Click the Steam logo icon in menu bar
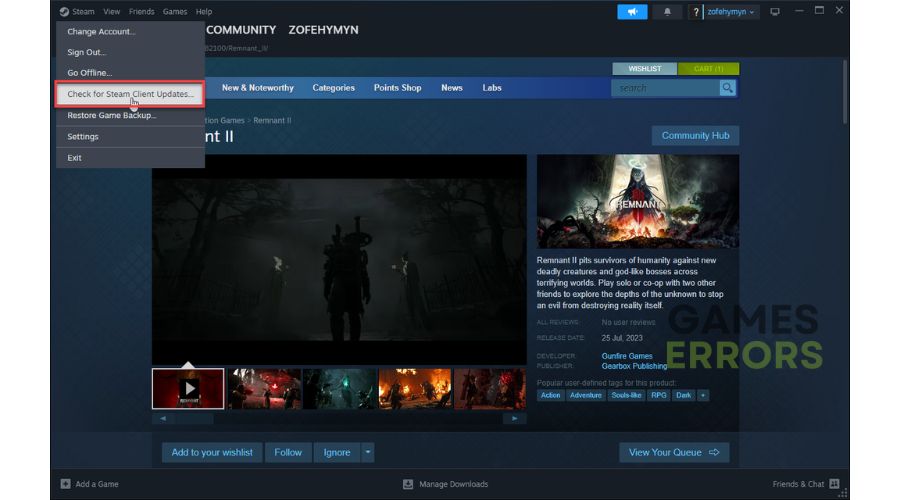 64,11
